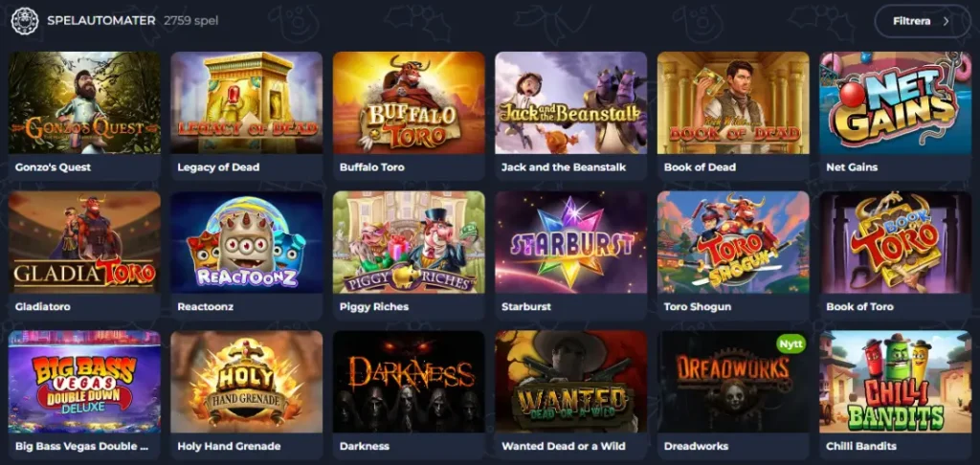
Task: Launch the Legacy of Dead slot
Action: point(246,102)
